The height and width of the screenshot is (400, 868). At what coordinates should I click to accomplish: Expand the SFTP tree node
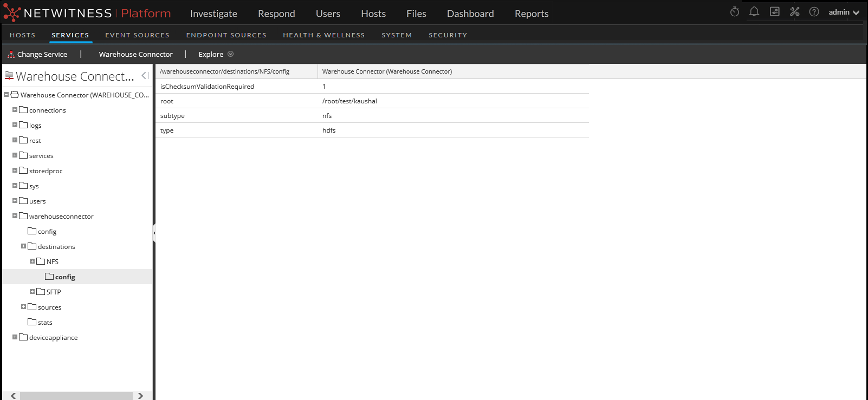pyautogui.click(x=33, y=292)
